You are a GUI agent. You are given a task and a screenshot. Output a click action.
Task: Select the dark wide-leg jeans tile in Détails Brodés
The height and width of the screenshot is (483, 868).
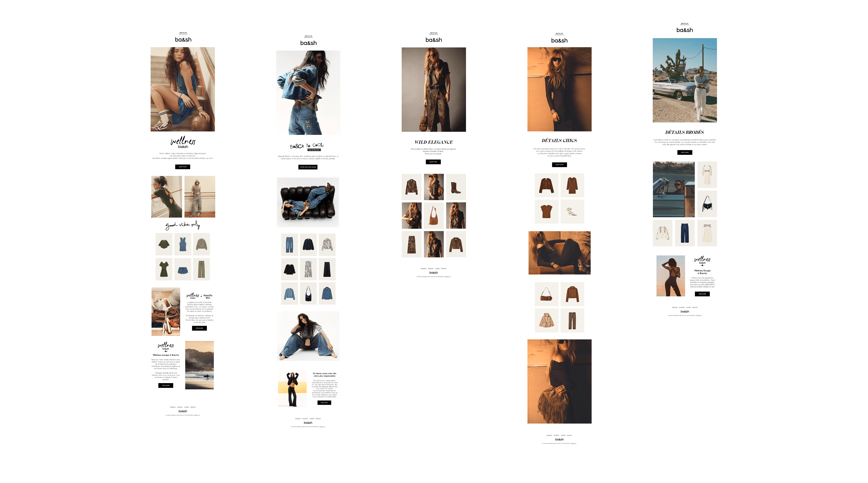[685, 233]
